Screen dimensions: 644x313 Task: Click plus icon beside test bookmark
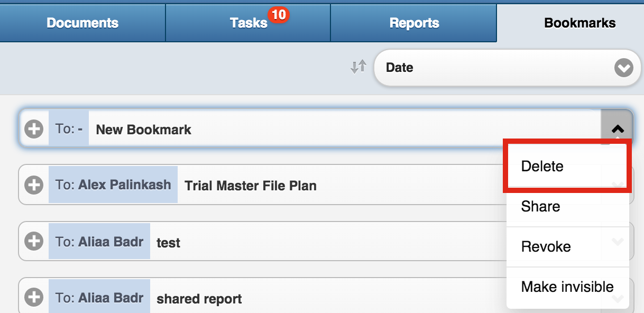coord(34,242)
